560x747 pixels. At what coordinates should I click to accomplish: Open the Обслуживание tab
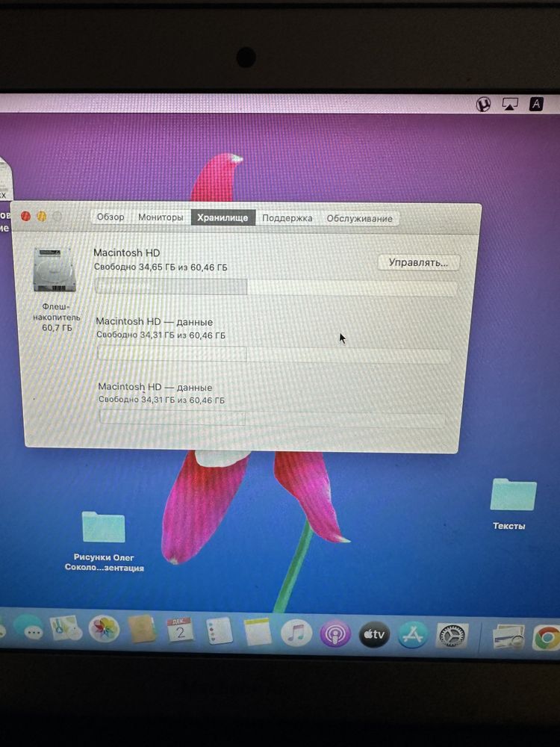coord(360,219)
